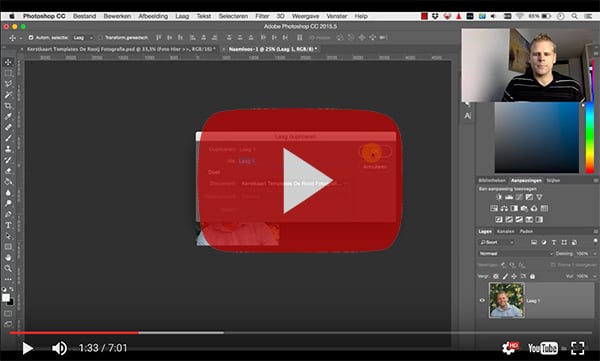Toggle Transform. gereedsch. checkbox
The image size is (600, 361).
[100, 38]
